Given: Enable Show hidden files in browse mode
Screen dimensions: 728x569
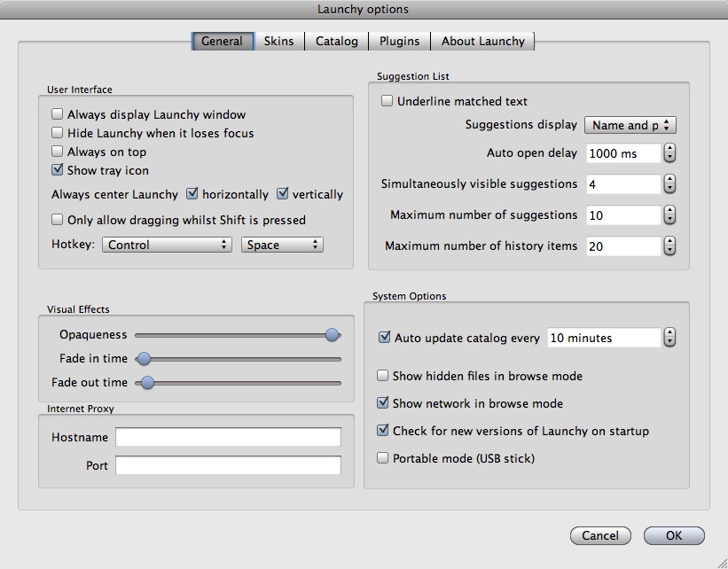Looking at the screenshot, I should tap(382, 376).
